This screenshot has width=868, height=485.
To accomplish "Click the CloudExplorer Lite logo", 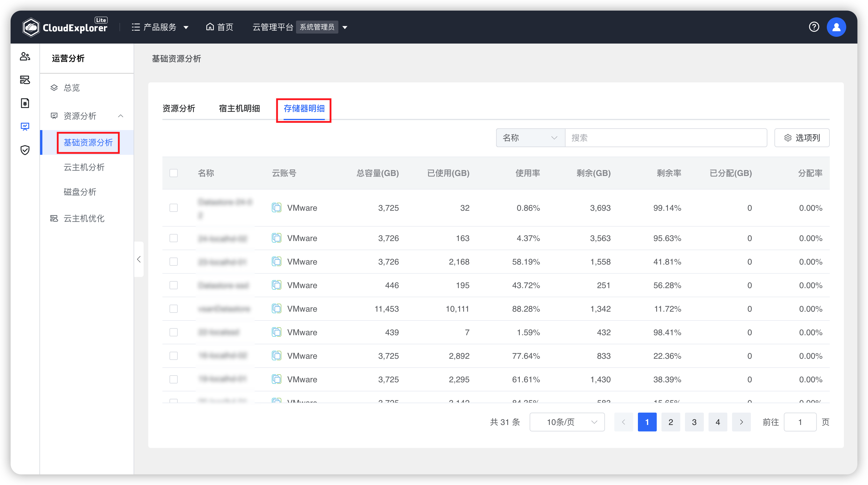I will click(x=65, y=27).
